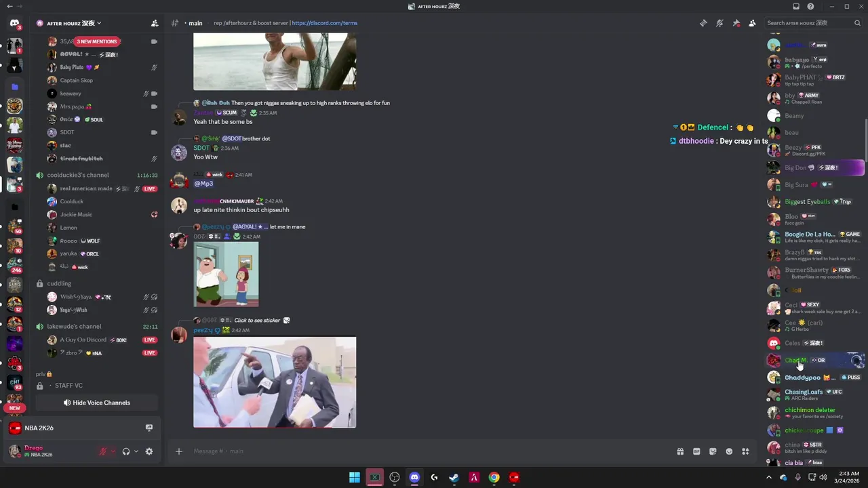The width and height of the screenshot is (868, 488).
Task: Toggle the member list visibility
Action: (752, 23)
